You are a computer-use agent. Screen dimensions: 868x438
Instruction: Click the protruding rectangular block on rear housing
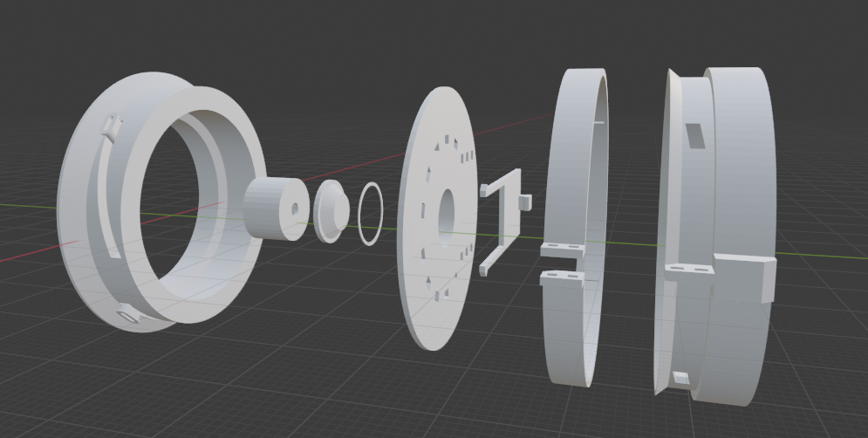(744, 277)
